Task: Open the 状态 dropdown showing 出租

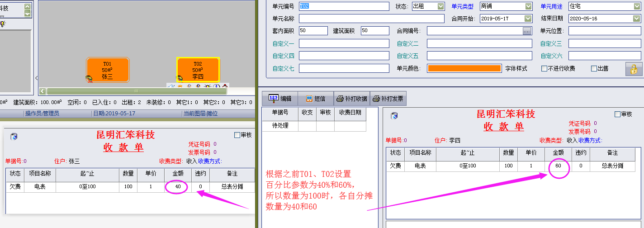Action: click(x=441, y=6)
